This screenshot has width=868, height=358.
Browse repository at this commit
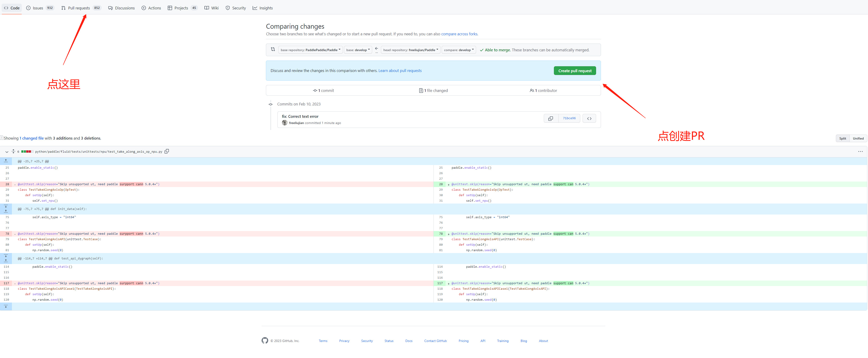click(589, 118)
